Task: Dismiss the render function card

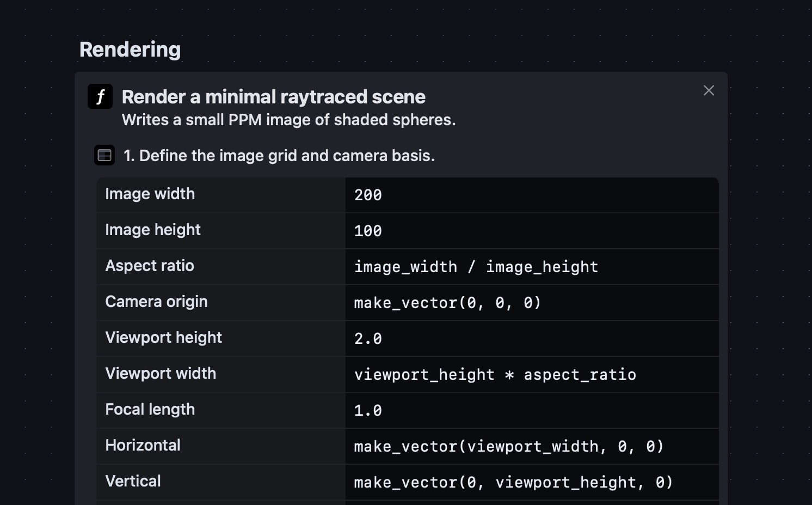Action: (x=708, y=90)
